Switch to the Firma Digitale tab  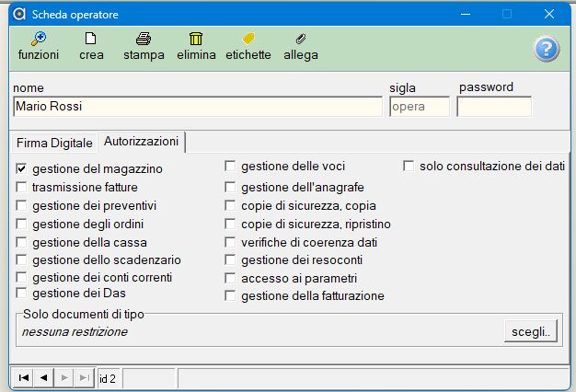(x=54, y=143)
